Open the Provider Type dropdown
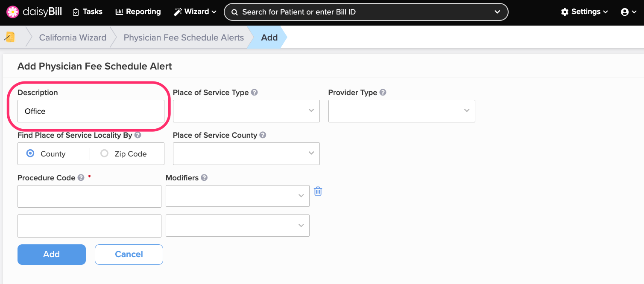 (402, 111)
